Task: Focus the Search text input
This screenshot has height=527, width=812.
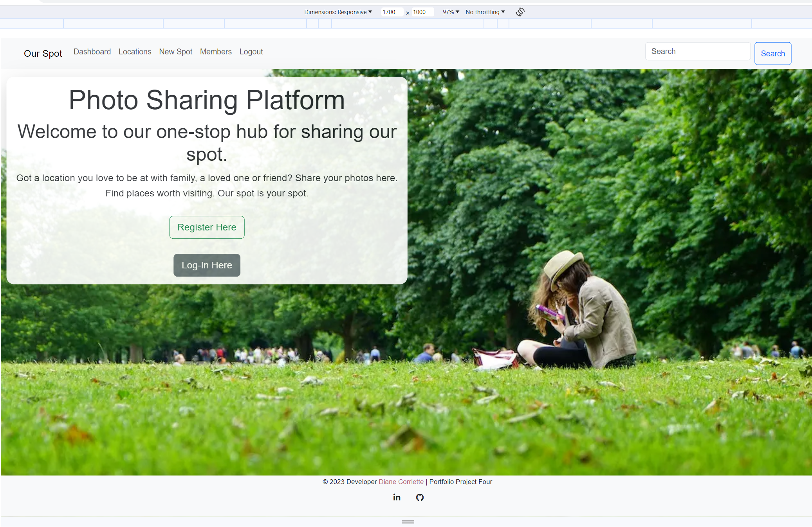Action: (x=697, y=51)
